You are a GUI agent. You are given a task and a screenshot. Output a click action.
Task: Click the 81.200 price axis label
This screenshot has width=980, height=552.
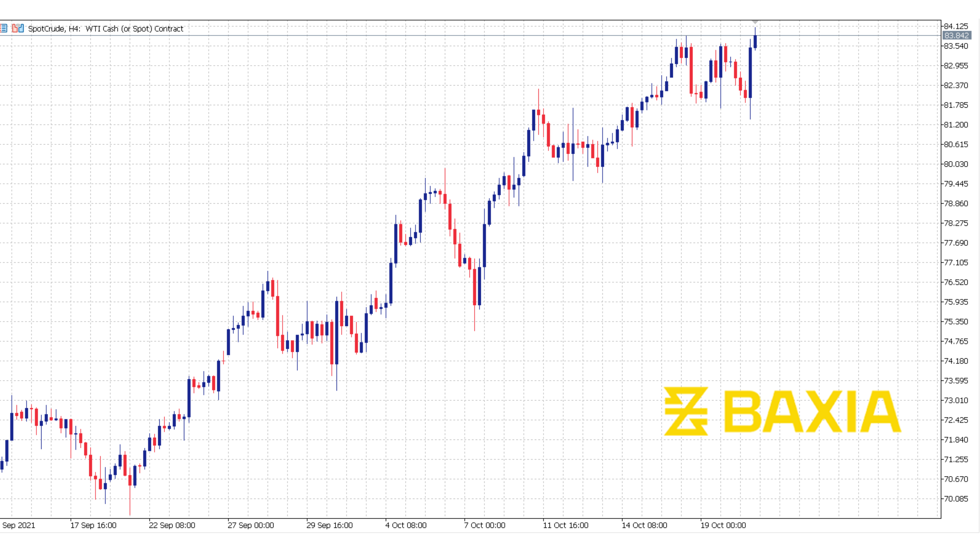(956, 124)
